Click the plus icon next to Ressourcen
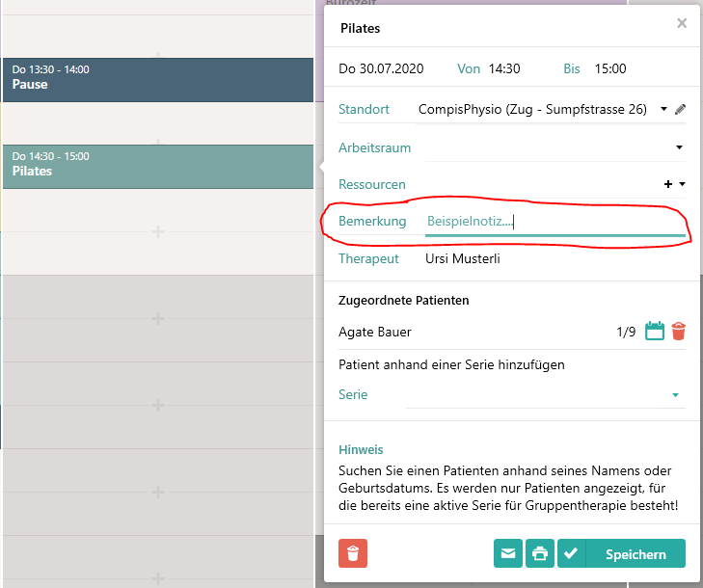The height and width of the screenshot is (588, 703). [668, 184]
